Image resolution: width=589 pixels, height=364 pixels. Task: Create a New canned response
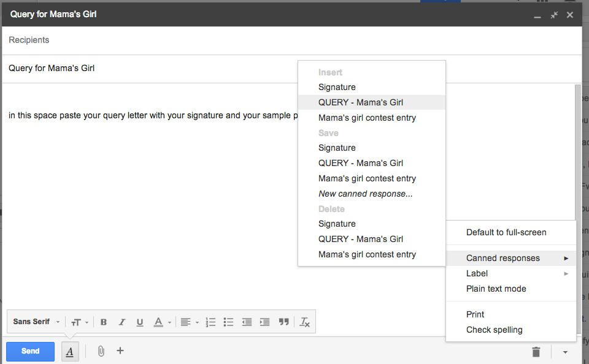click(372, 194)
